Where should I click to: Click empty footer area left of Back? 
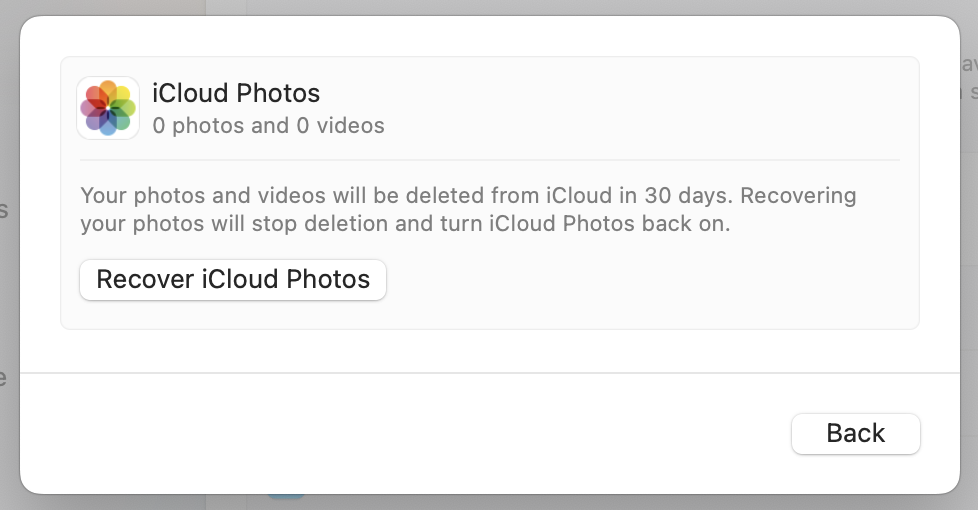405,434
